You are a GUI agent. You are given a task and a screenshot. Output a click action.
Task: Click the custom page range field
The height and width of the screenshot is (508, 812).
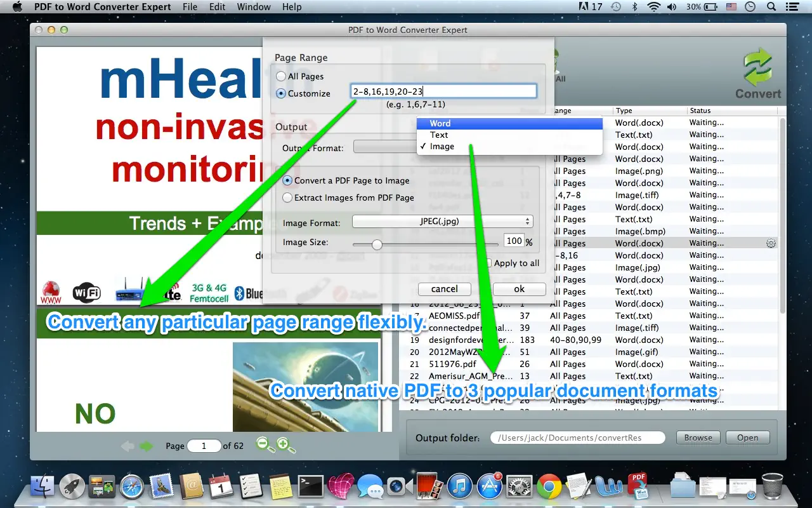point(444,91)
